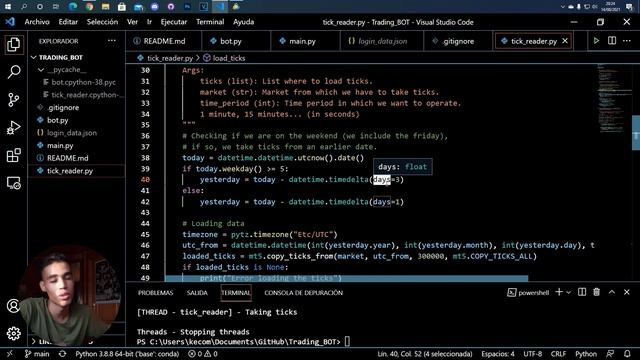Open Manage settings gear
This screenshot has width=640, height=360.
[x=13, y=333]
